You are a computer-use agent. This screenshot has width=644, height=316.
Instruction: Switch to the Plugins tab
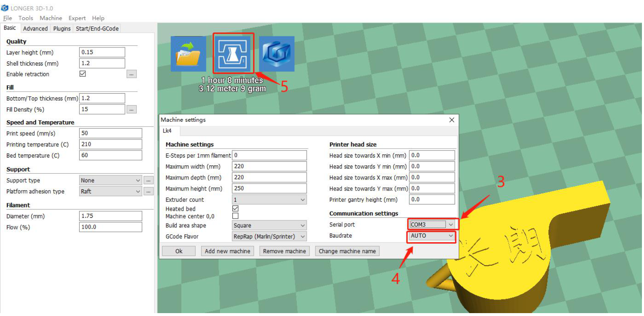pyautogui.click(x=62, y=28)
